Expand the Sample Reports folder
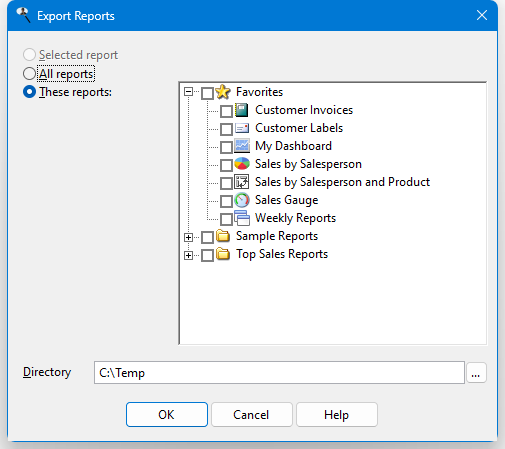Viewport: 505px width, 449px height. click(x=188, y=237)
